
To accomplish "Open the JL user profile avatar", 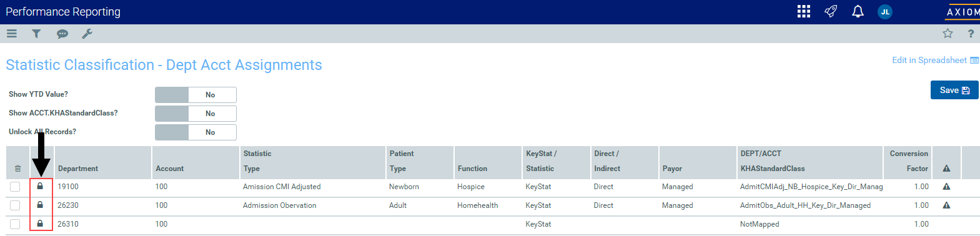I will point(885,12).
